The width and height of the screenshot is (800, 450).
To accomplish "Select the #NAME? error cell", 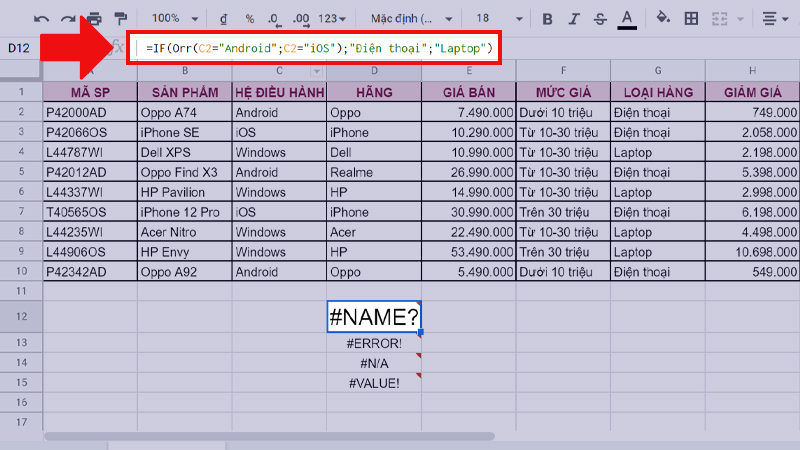I will click(x=374, y=317).
